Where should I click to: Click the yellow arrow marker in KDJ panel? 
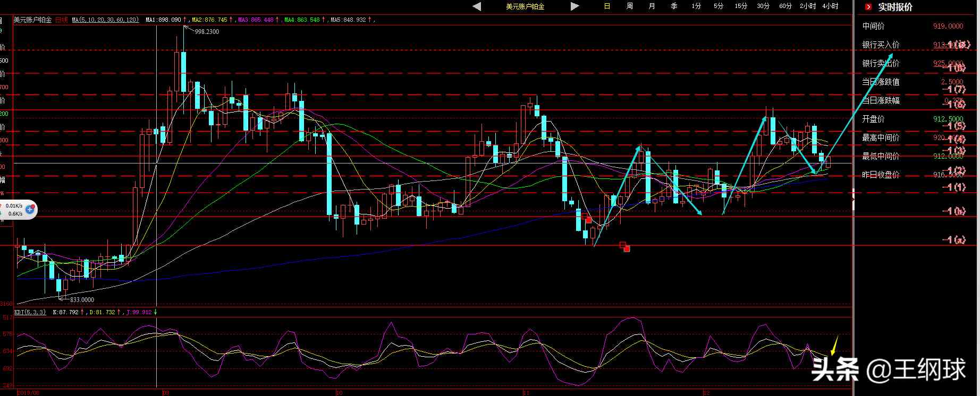coord(834,346)
